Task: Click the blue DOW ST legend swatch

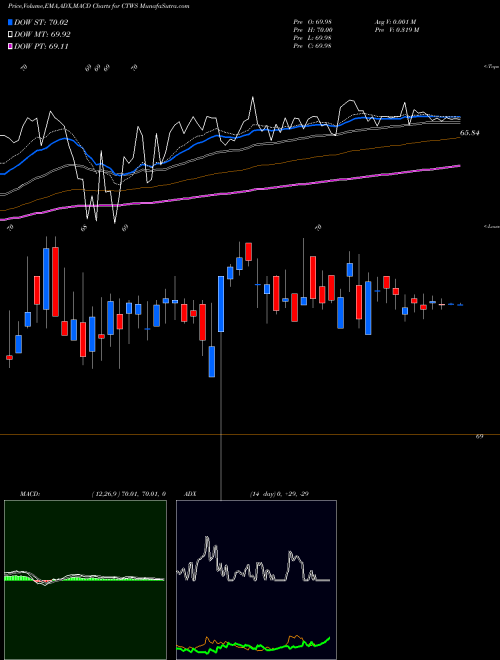Action: pos(11,22)
